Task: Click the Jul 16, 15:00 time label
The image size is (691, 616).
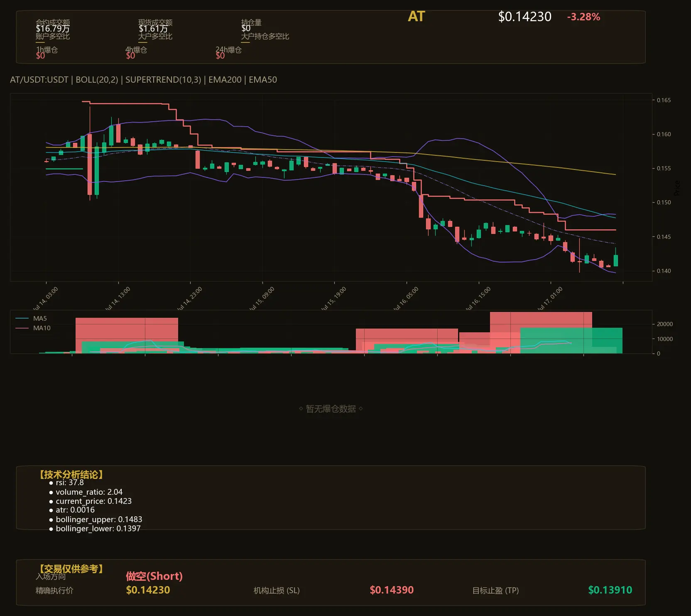Action: (x=478, y=299)
